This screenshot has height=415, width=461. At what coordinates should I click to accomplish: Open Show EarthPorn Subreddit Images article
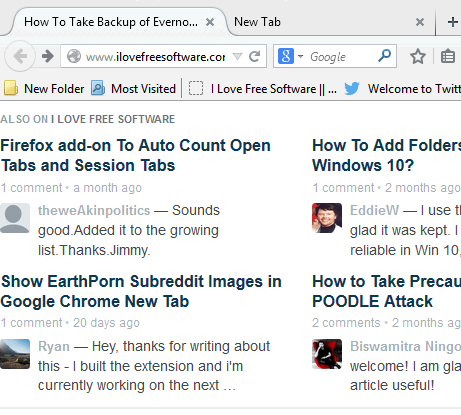[x=141, y=291]
